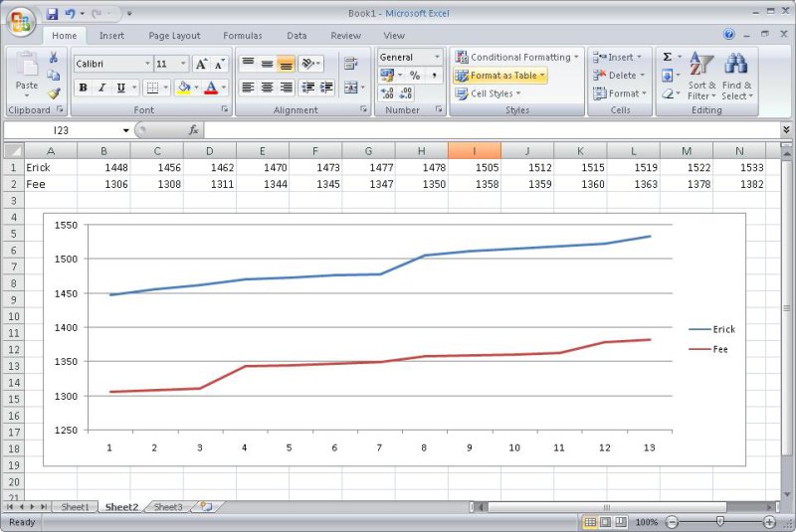
Task: Click the zoom slider handle
Action: pyautogui.click(x=719, y=521)
